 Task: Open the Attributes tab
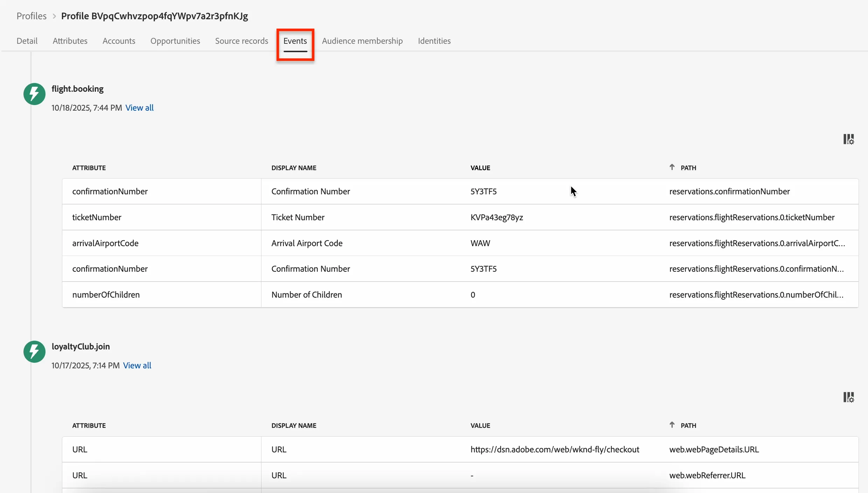click(70, 41)
